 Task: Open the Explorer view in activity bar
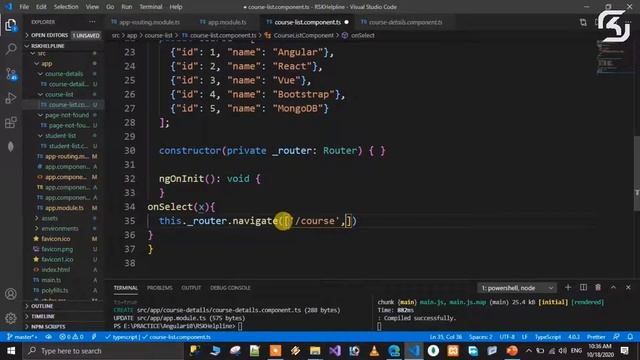(x=11, y=25)
